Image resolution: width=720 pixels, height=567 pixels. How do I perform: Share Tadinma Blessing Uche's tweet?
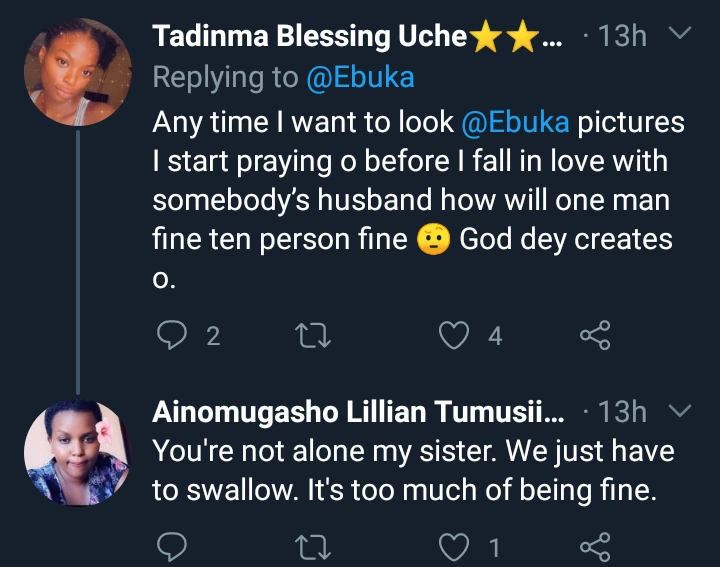tap(595, 336)
